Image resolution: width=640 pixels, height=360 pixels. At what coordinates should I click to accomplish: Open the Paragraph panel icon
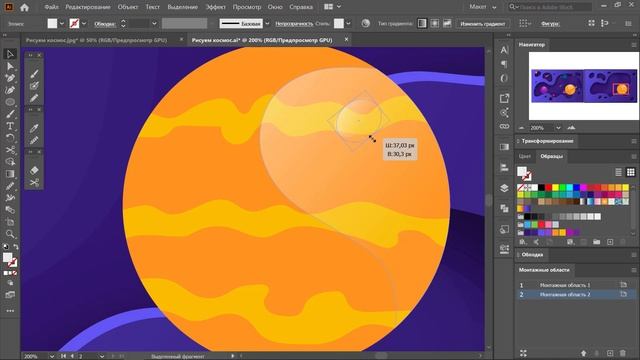[504, 64]
